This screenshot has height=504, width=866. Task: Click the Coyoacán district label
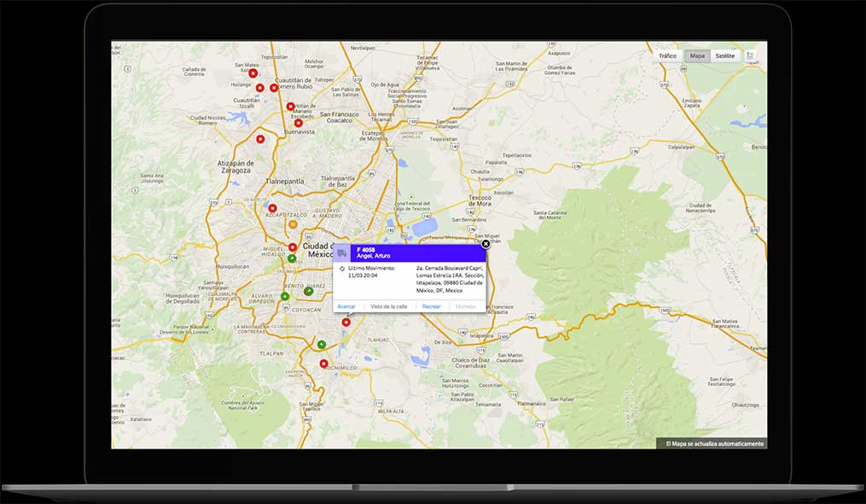point(305,310)
